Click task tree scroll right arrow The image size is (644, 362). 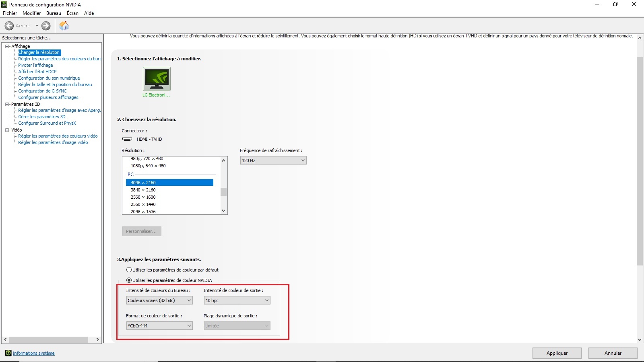[x=97, y=340]
